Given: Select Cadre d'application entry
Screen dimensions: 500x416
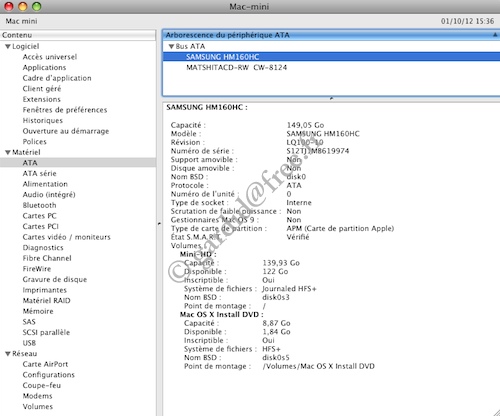Looking at the screenshot, I should [57, 78].
